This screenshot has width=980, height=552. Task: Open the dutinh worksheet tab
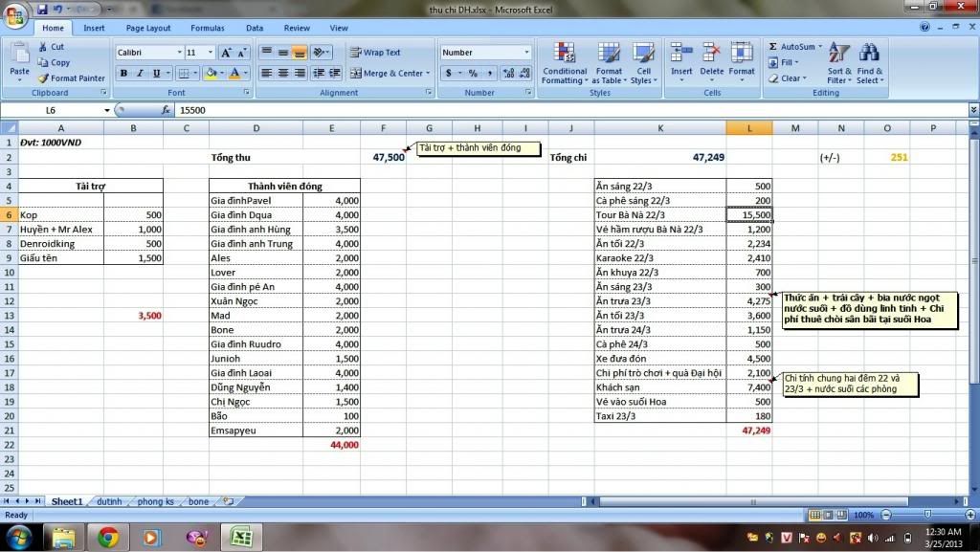(109, 501)
